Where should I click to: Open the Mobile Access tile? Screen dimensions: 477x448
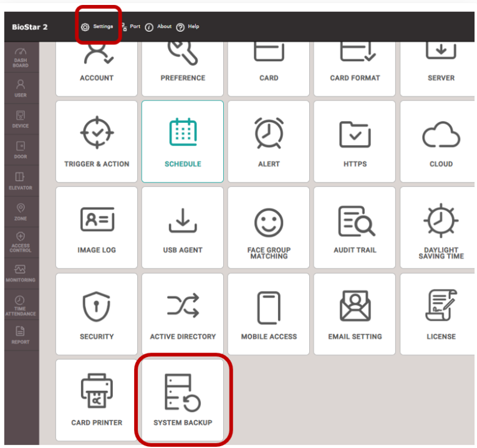click(269, 313)
